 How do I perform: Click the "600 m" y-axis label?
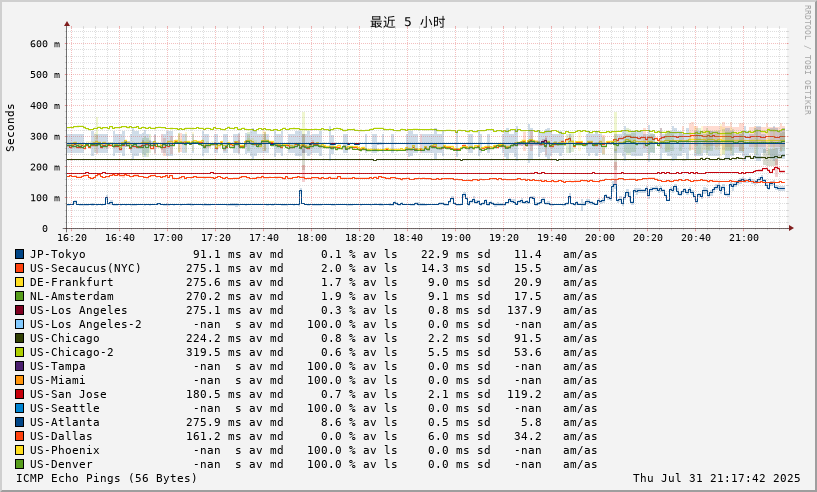pyautogui.click(x=45, y=44)
